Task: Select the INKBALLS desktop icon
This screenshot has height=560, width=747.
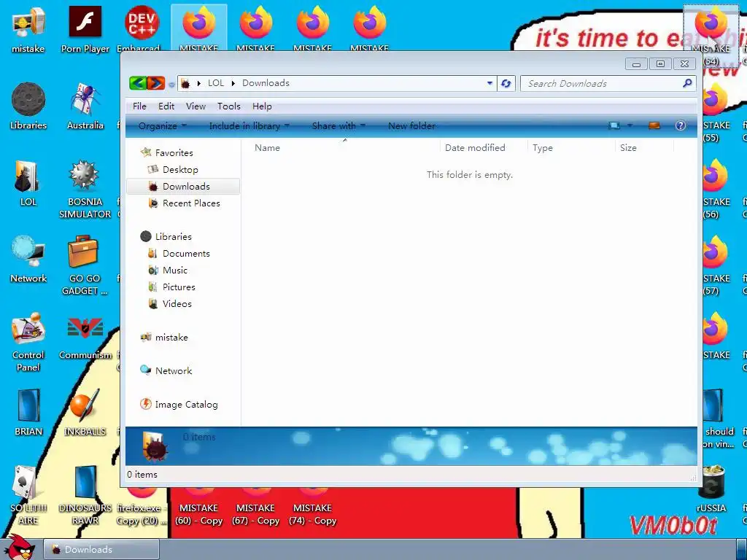Action: (x=85, y=413)
